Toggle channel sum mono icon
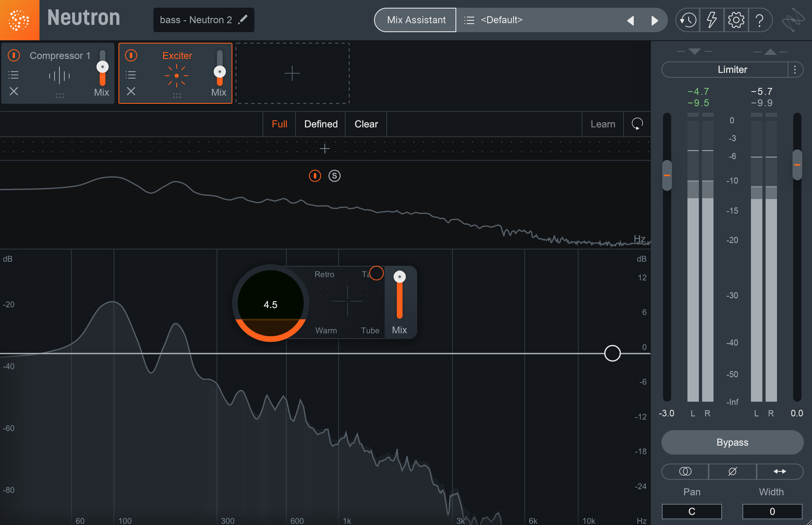The width and height of the screenshot is (812, 525). coord(685,471)
